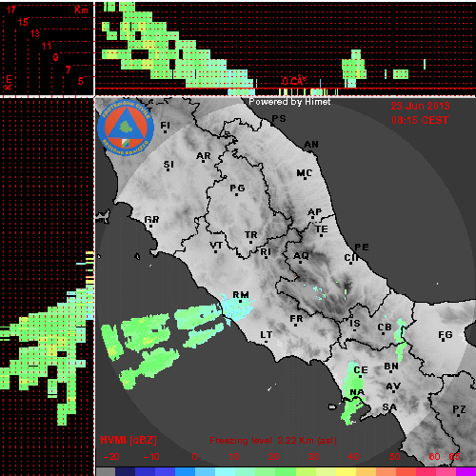Select the PE city label
The height and width of the screenshot is (476, 476).
[x=362, y=247]
